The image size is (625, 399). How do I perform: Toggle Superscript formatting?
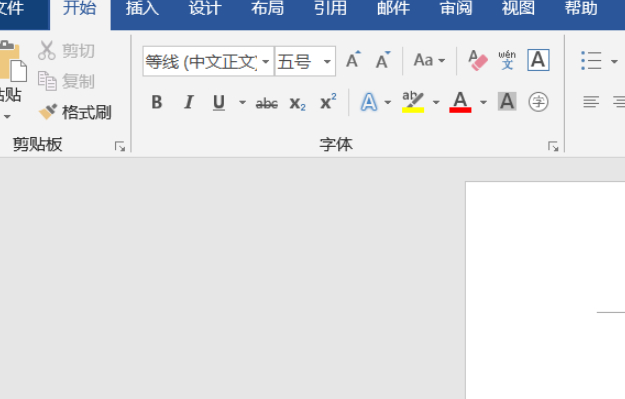point(328,102)
